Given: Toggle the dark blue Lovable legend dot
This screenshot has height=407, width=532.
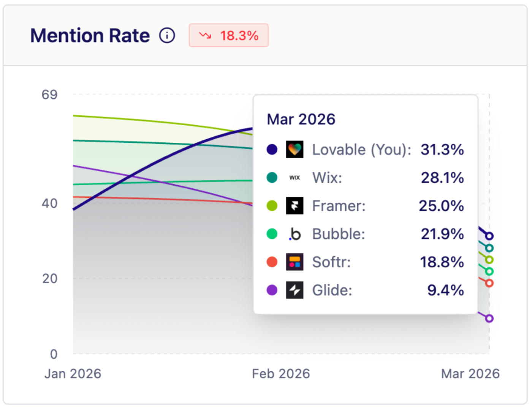Looking at the screenshot, I should (271, 149).
